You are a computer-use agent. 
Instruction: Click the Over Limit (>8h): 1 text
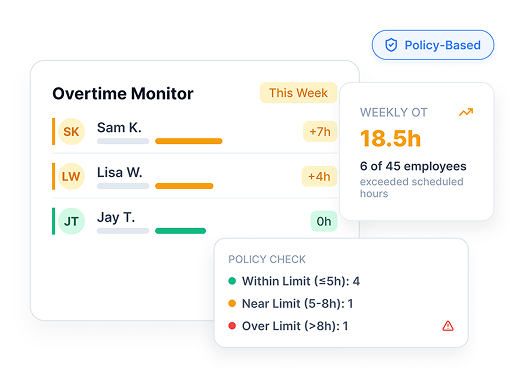pyautogui.click(x=295, y=326)
